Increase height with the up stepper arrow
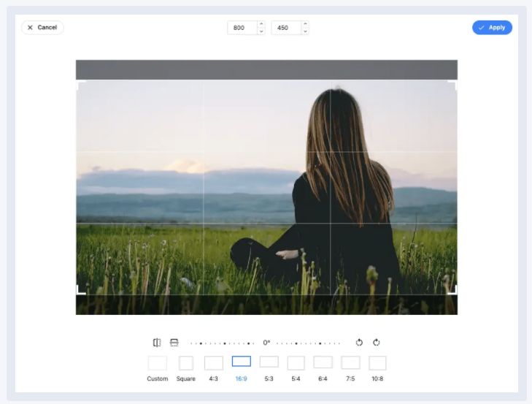 pos(305,24)
